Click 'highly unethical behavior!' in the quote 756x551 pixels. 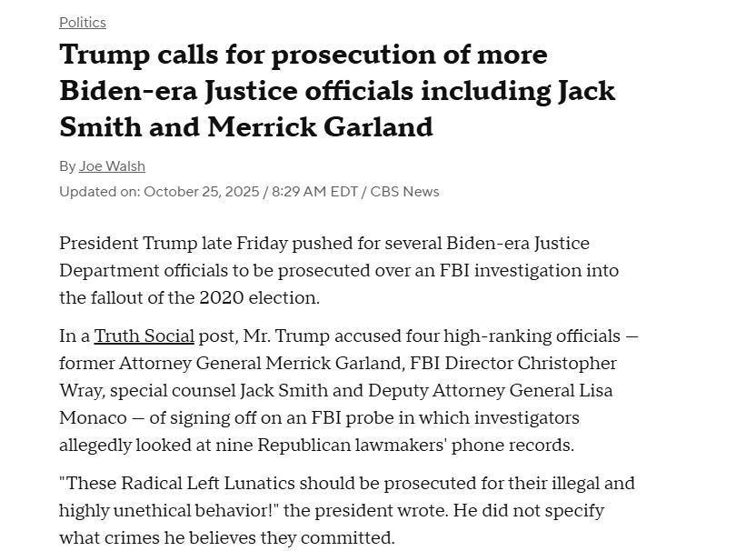[x=169, y=511]
